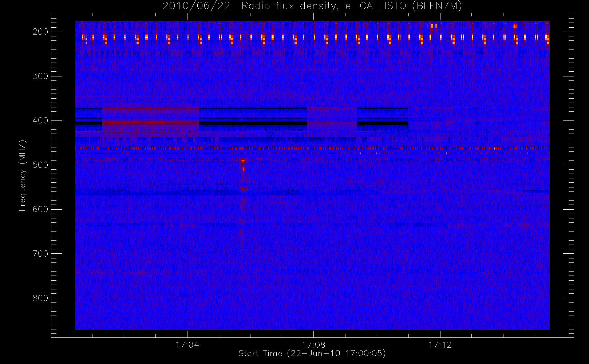The width and height of the screenshot is (589, 364).
Task: Click the 300 frequency tick label
Action: [x=40, y=76]
